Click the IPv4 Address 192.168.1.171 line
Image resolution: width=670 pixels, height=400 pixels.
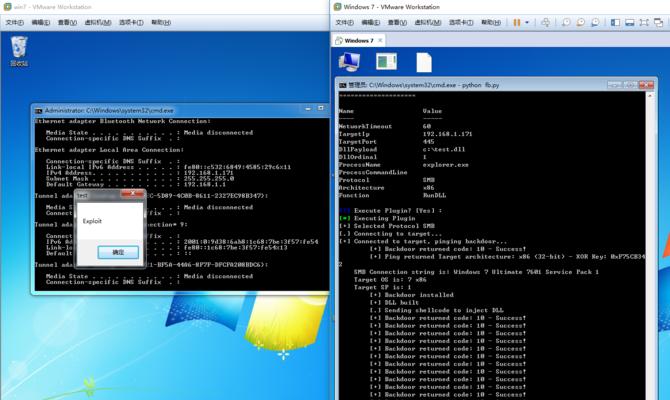140,173
